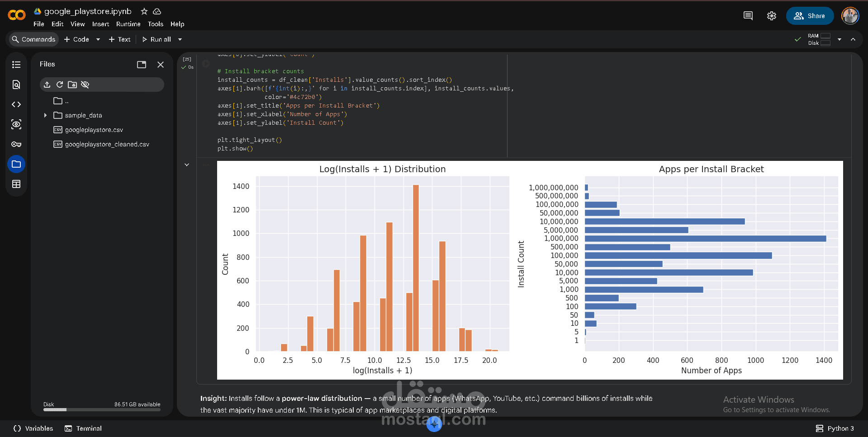Screen dimensions: 868x437
Task: Toggle the Files folder sidebar icon
Action: tap(16, 164)
